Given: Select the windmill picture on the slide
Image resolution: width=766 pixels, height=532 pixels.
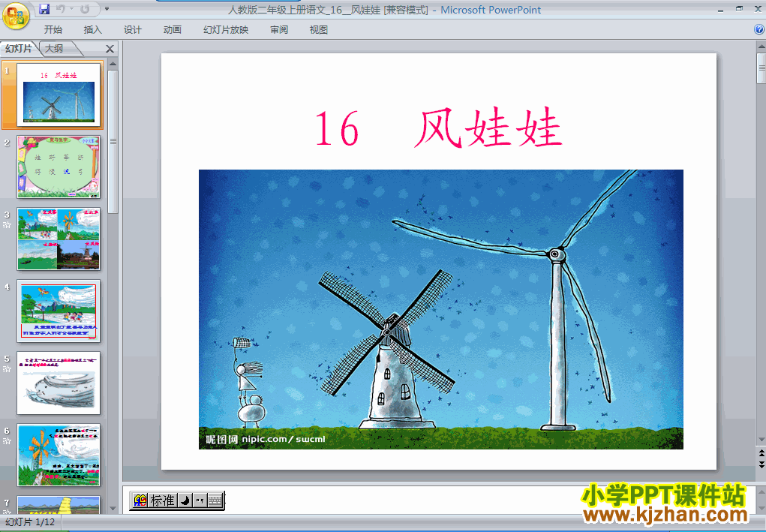Looking at the screenshot, I should pos(440,309).
